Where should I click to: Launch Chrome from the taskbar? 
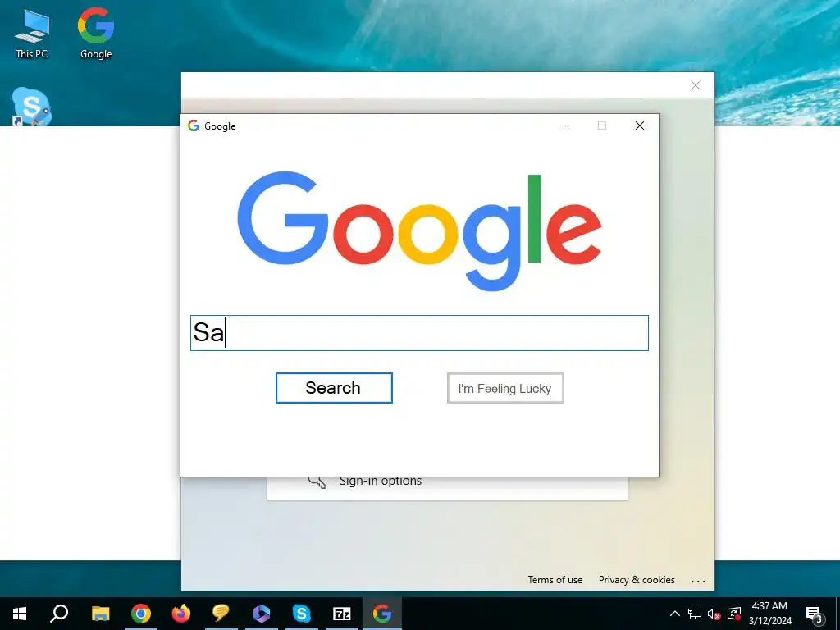click(x=141, y=614)
